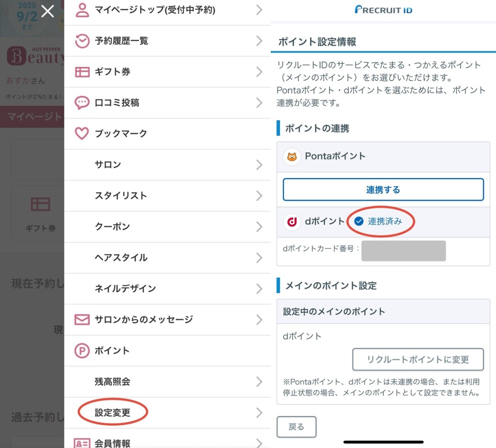Select the person icon beside マイページトップ
The height and width of the screenshot is (448, 496).
pyautogui.click(x=83, y=9)
